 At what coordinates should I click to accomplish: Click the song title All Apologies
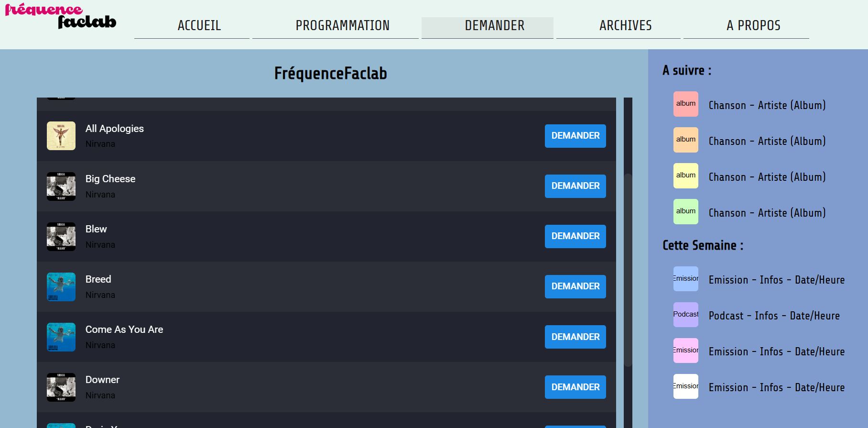coord(115,129)
